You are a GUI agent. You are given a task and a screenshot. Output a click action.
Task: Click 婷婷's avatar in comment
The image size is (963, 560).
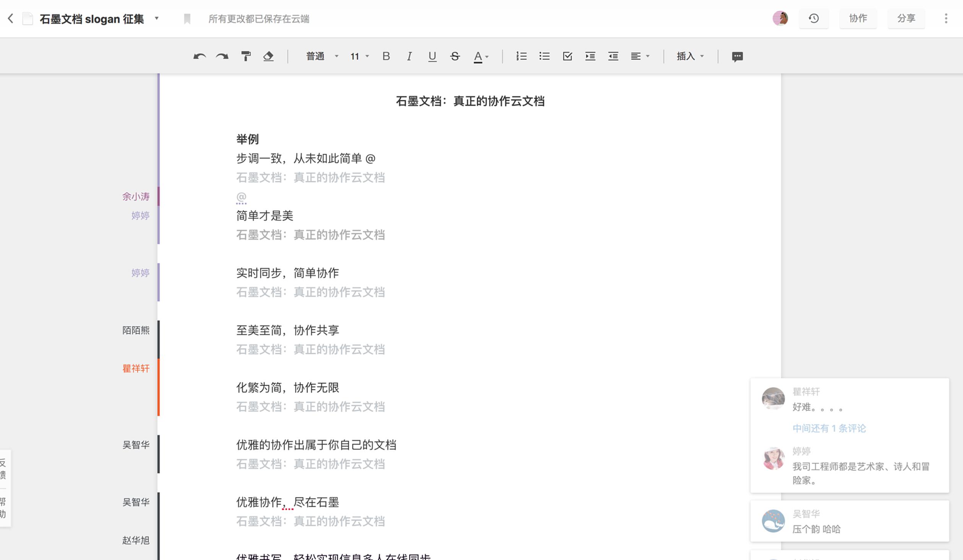click(x=773, y=458)
